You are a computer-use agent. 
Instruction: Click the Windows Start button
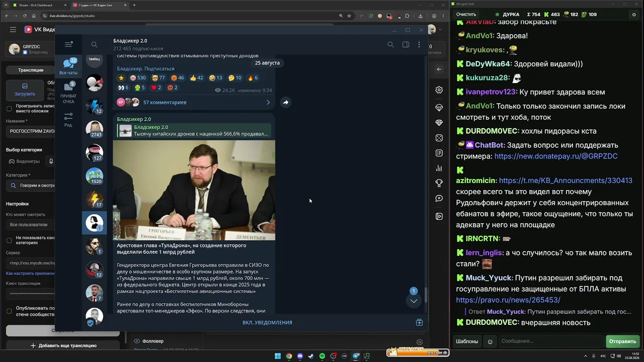point(277,356)
